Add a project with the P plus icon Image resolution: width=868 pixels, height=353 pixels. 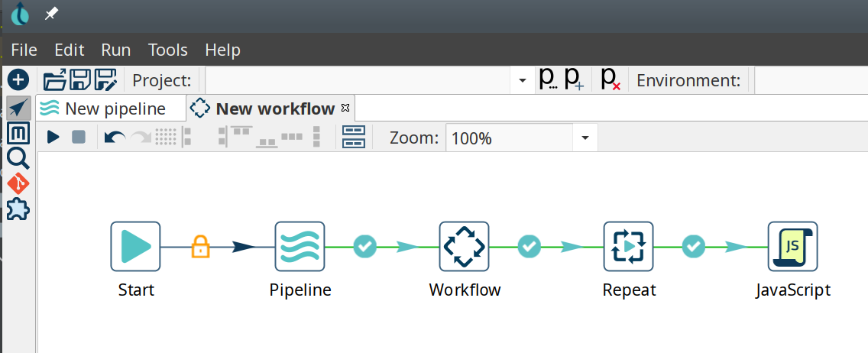click(574, 79)
